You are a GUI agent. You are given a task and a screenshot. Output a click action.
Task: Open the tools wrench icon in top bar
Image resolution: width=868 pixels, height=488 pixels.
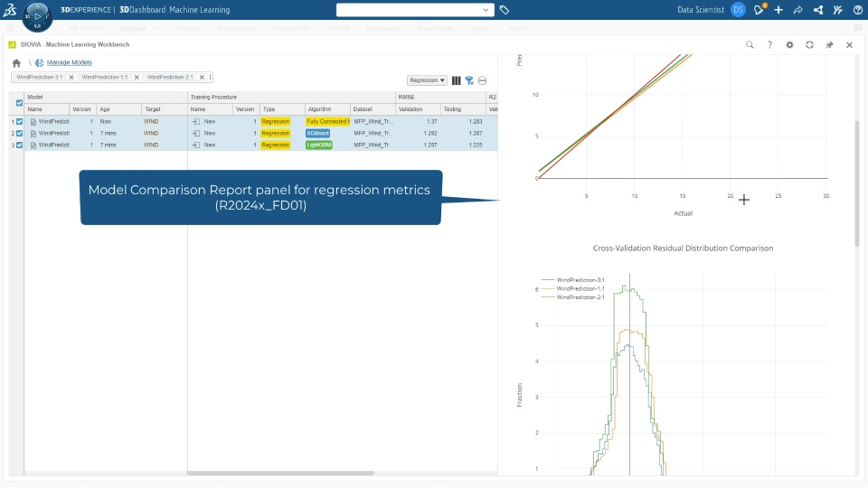[837, 10]
